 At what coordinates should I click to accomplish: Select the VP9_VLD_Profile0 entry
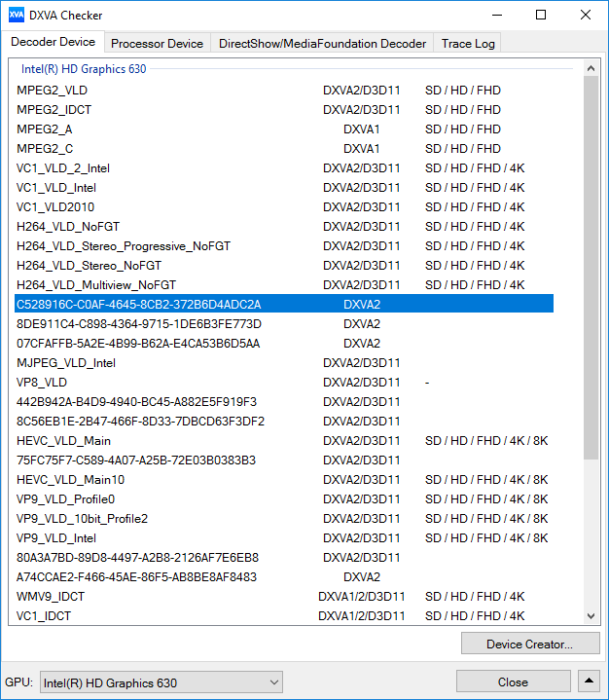point(284,499)
